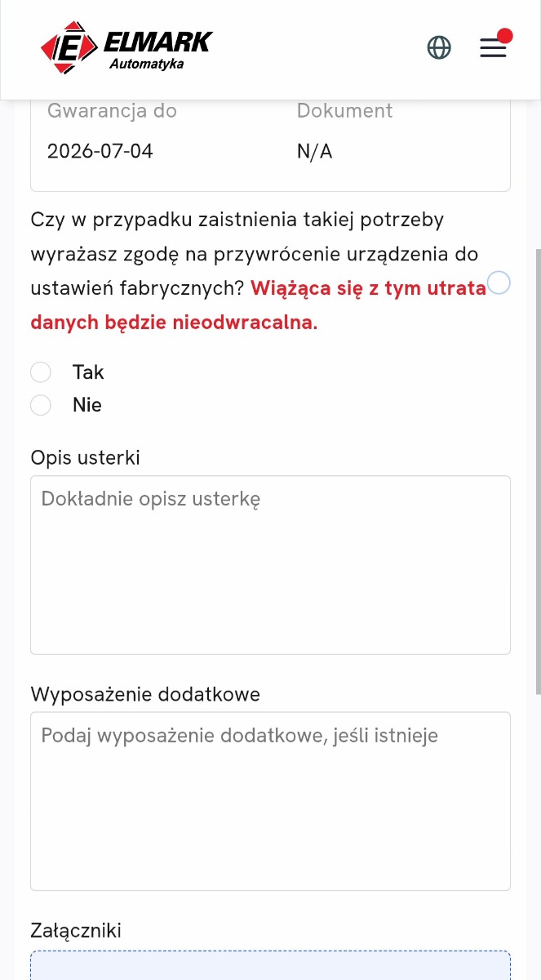This screenshot has height=980, width=541.
Task: Click the "Dokument" field label
Action: click(x=344, y=110)
